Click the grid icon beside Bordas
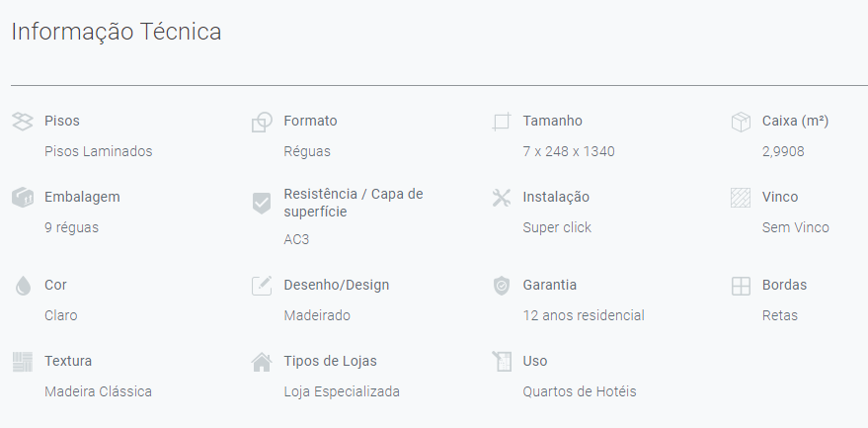Viewport: 868px width, 428px height. [x=741, y=286]
